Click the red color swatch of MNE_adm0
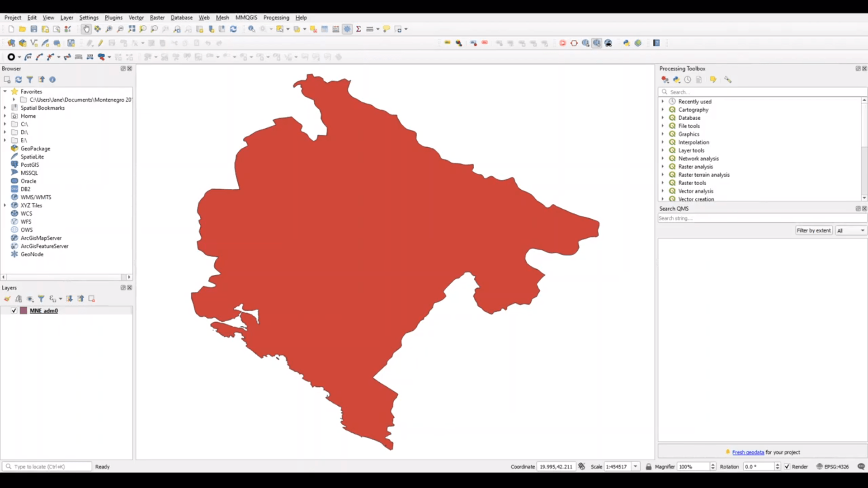The height and width of the screenshot is (488, 868). pyautogui.click(x=24, y=310)
